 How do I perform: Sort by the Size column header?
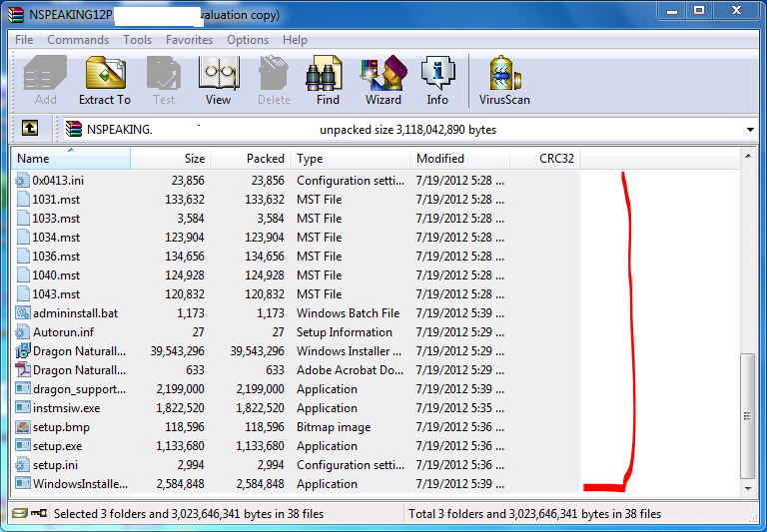[x=170, y=159]
